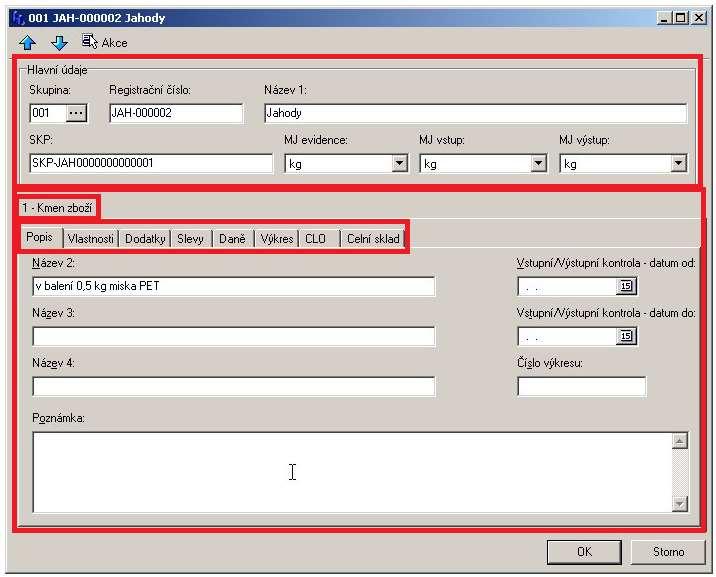The width and height of the screenshot is (716, 577).
Task: Expand the MJ evidence dropdown
Action: [x=400, y=163]
